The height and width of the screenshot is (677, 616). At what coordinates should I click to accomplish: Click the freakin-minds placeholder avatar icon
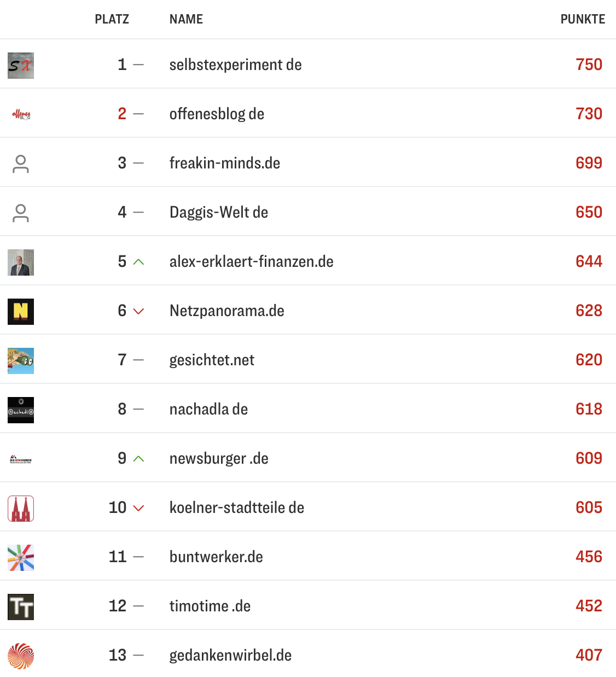click(21, 164)
